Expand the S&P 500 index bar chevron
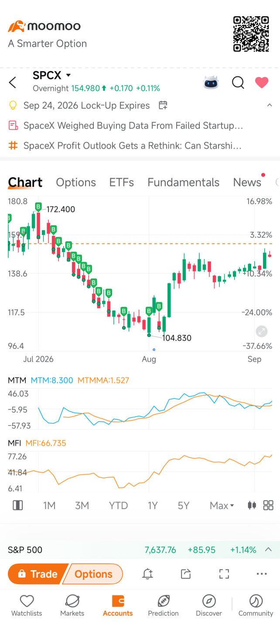This screenshot has height=644, width=280. pyautogui.click(x=269, y=550)
